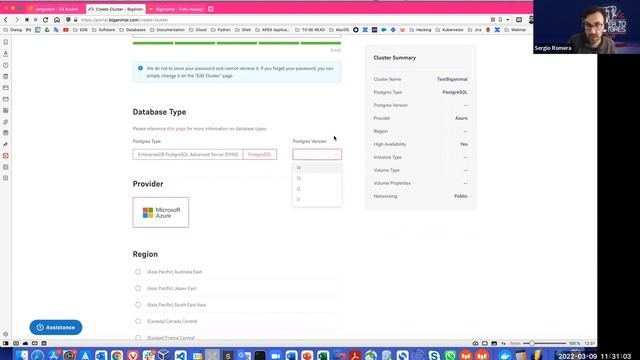Choose version 11 from the dropdown list
This screenshot has width=640, height=360.
tap(317, 200)
